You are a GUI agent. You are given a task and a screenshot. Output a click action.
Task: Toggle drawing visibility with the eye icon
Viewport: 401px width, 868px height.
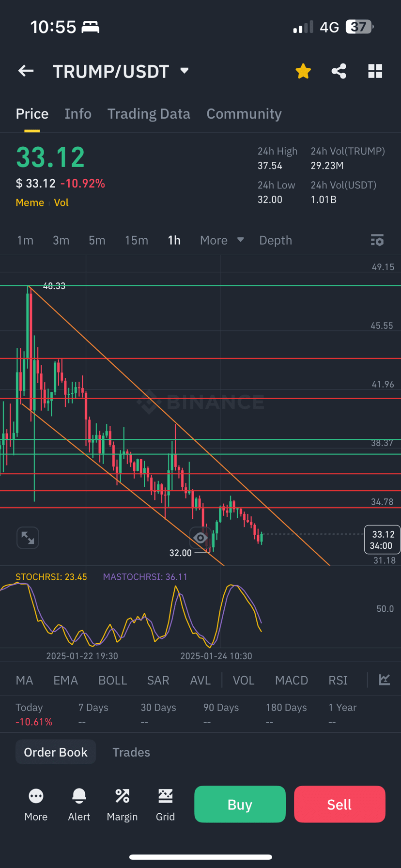point(200,538)
